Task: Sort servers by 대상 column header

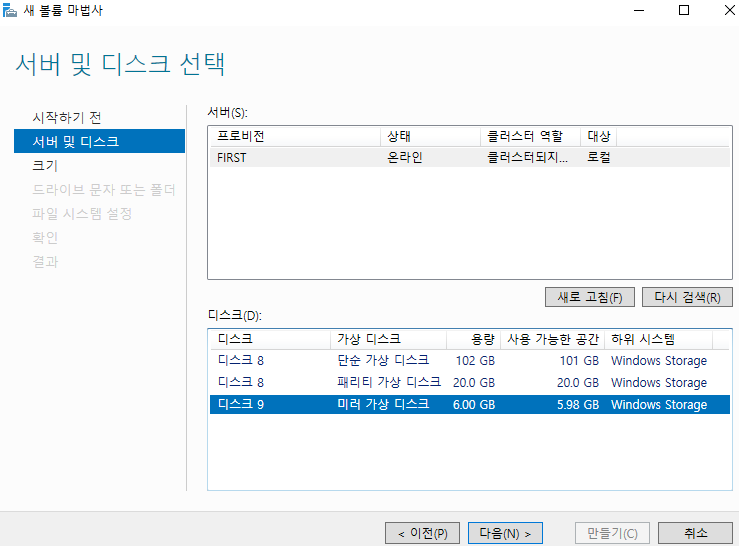Action: tap(598, 136)
